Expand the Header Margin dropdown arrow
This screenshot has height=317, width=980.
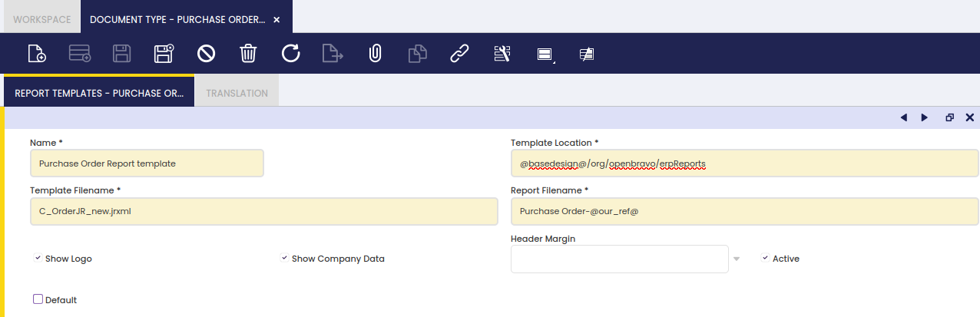coord(737,259)
